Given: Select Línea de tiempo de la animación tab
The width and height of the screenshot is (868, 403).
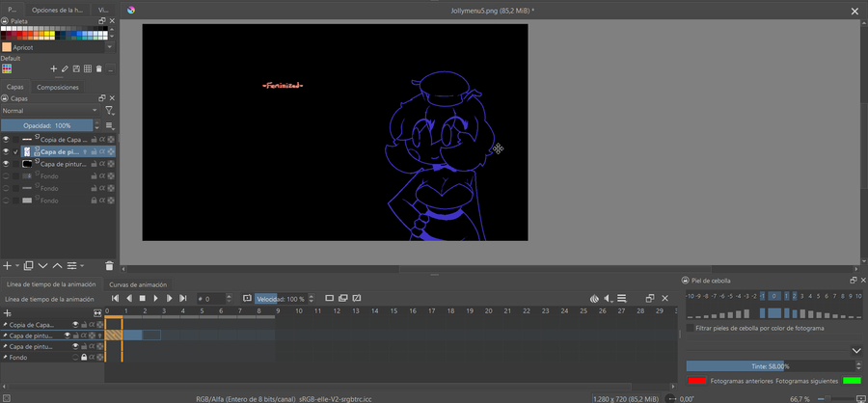Looking at the screenshot, I should pyautogui.click(x=51, y=284).
